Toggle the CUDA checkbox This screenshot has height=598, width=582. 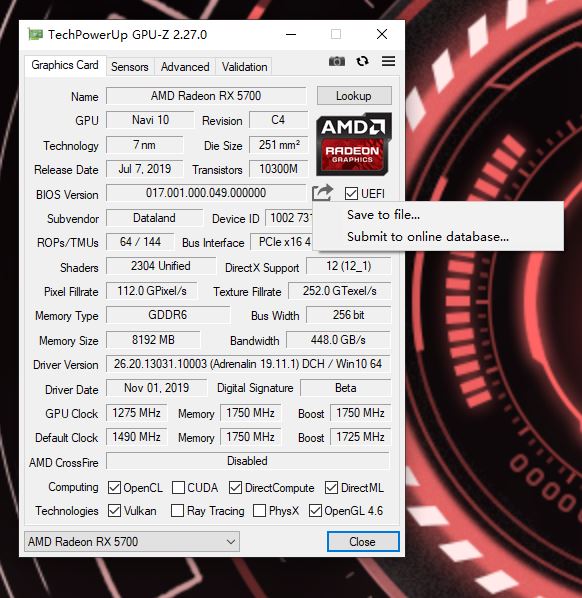[178, 487]
